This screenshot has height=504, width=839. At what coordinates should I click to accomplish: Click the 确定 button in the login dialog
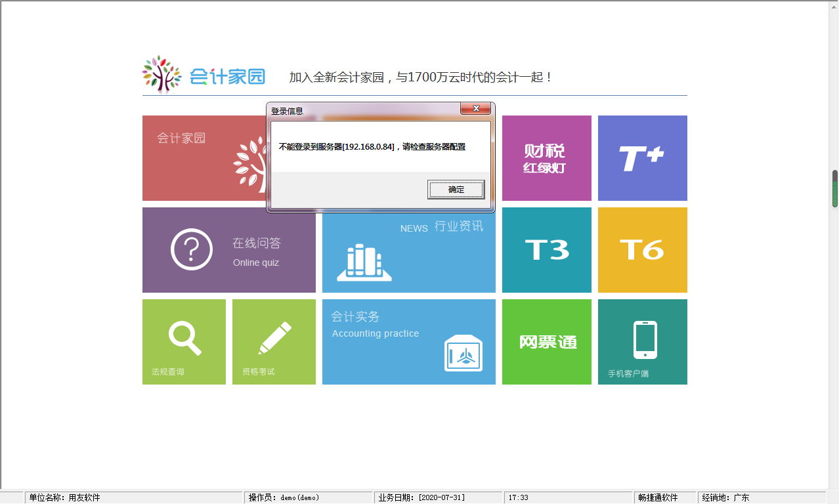point(456,190)
